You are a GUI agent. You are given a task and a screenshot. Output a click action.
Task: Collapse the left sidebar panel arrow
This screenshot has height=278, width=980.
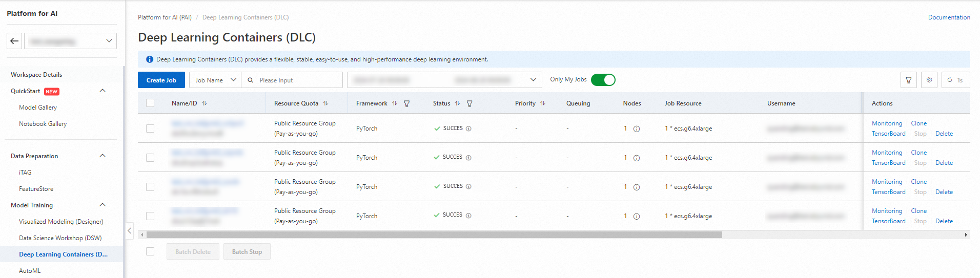point(130,231)
